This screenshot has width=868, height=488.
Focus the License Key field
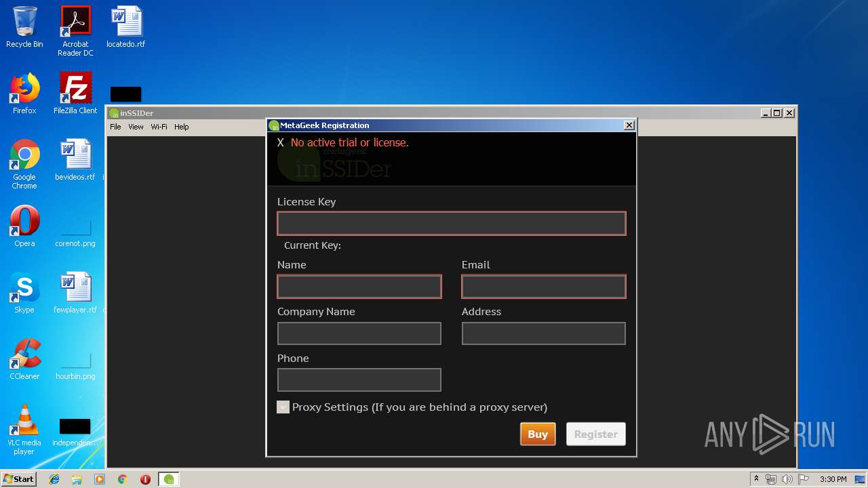452,224
